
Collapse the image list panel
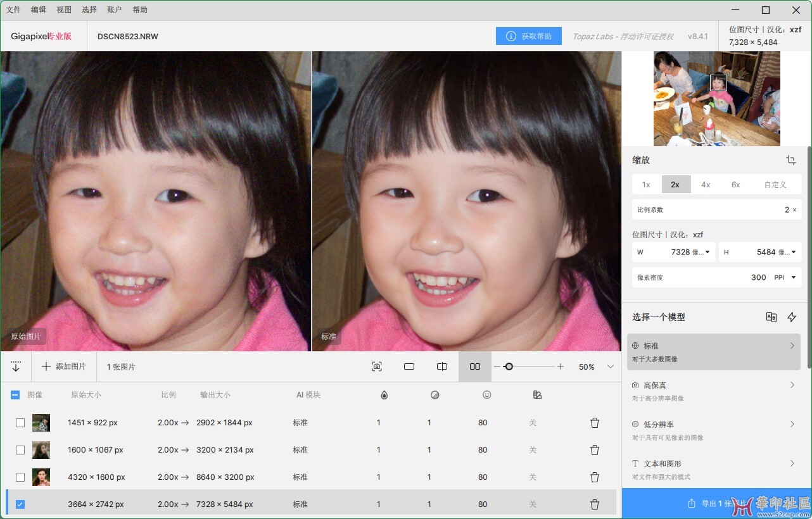pos(16,366)
